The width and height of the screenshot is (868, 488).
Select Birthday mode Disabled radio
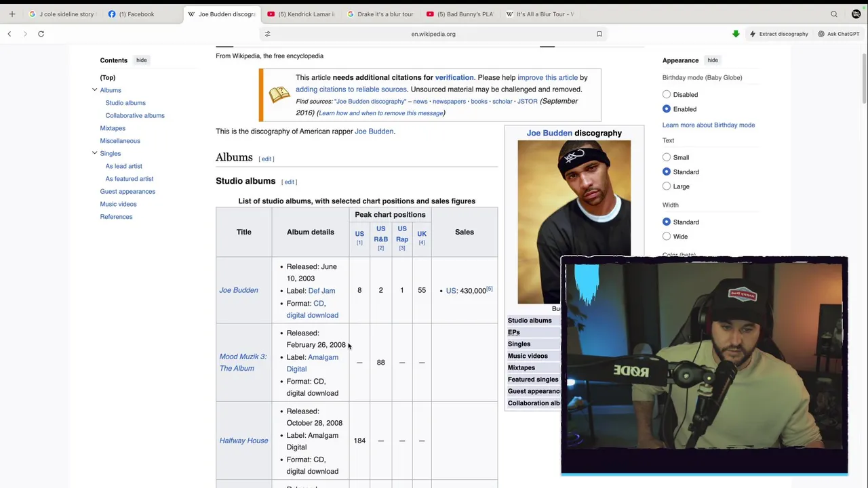point(667,95)
